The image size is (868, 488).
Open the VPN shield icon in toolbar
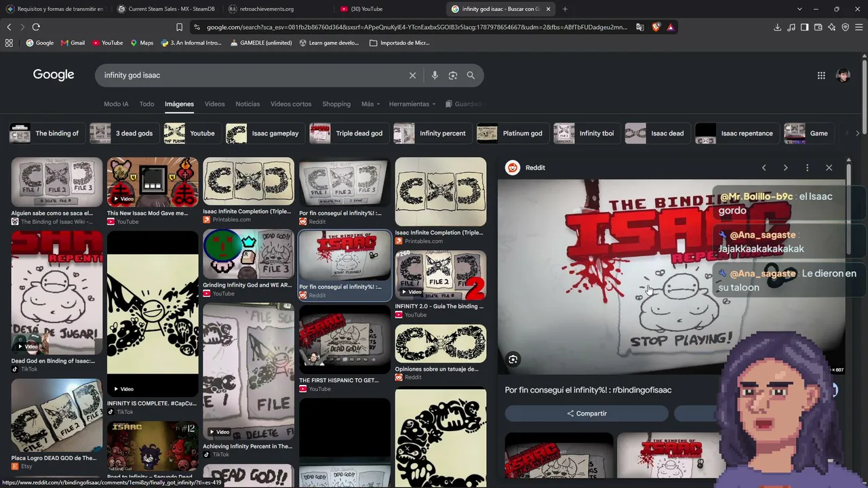tap(845, 27)
